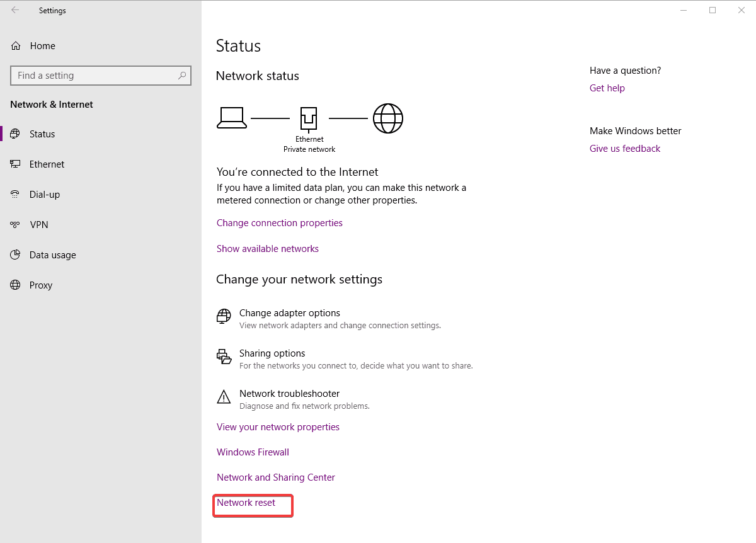This screenshot has height=543, width=756.
Task: Click the Internet globe icon in the diagram
Action: (388, 118)
